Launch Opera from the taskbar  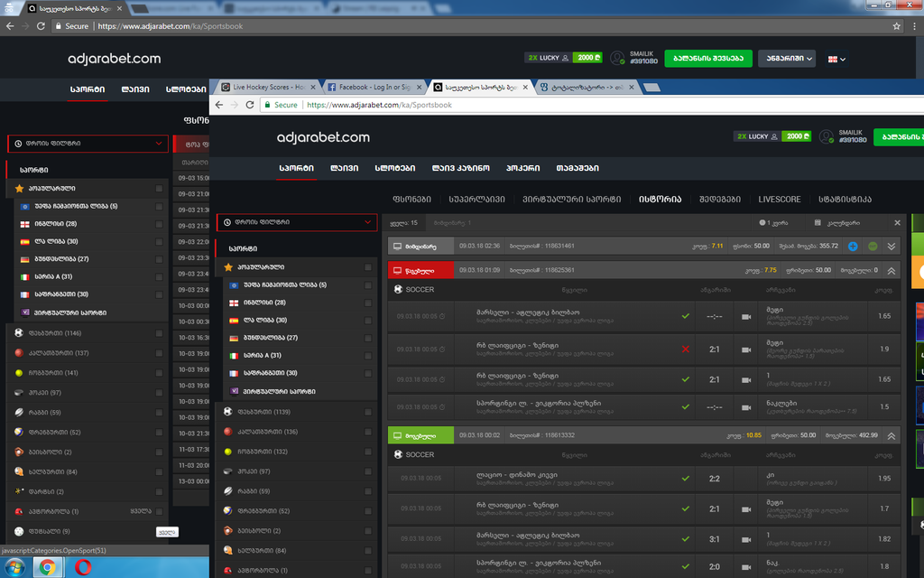(83, 567)
